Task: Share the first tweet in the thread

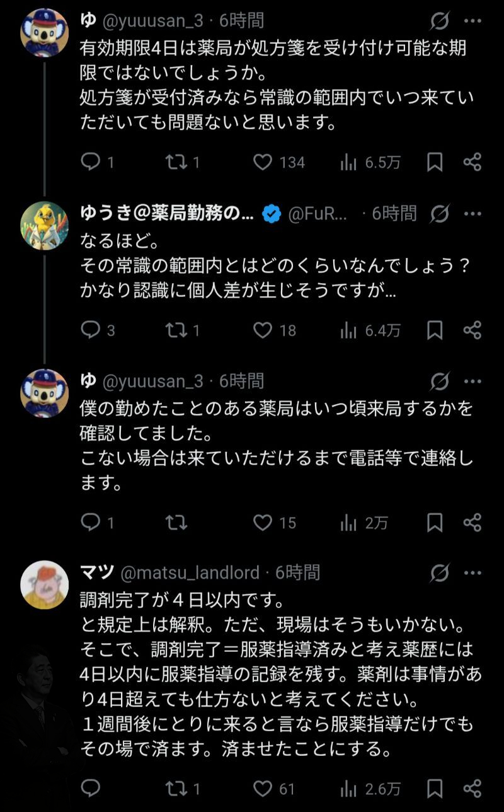Action: pyautogui.click(x=472, y=162)
